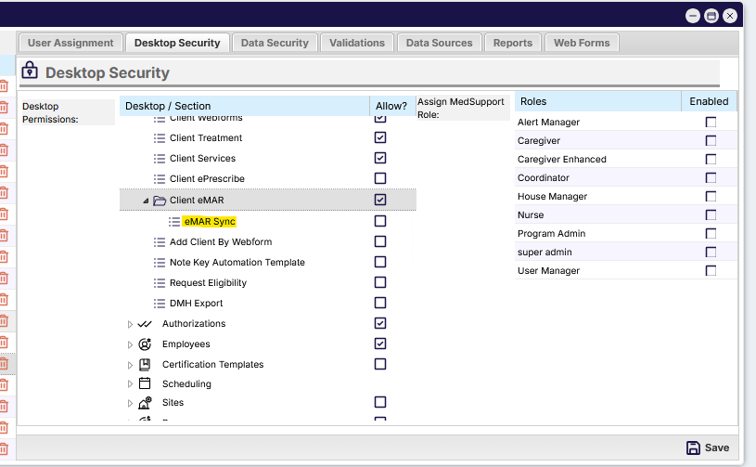756x467 pixels.
Task: Click the Roles column header
Action: [x=598, y=101]
